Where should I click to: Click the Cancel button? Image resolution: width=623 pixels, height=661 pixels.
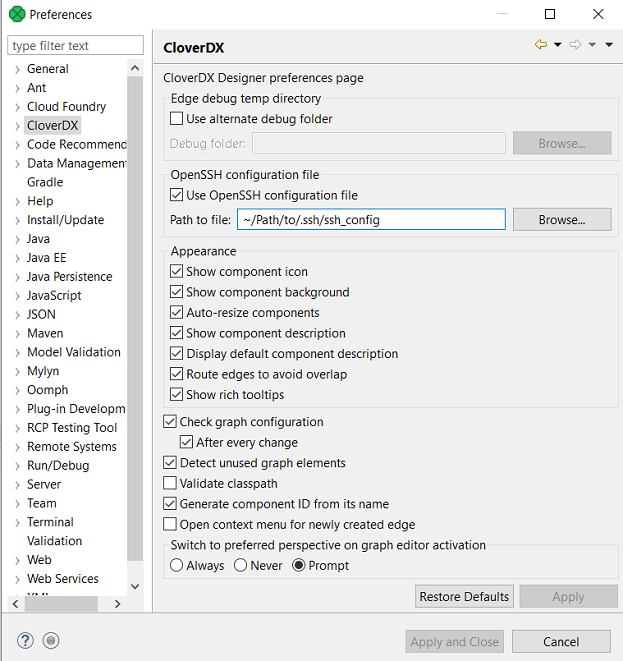(x=561, y=641)
